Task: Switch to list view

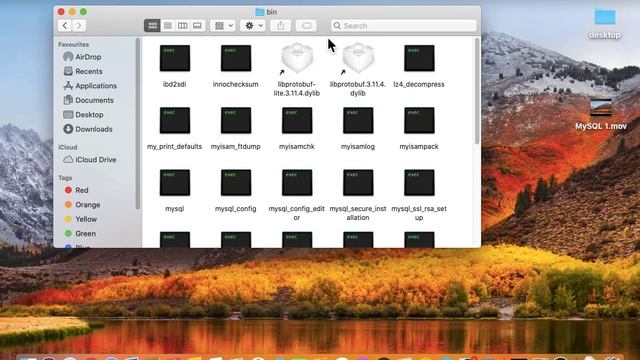Action: (x=168, y=26)
